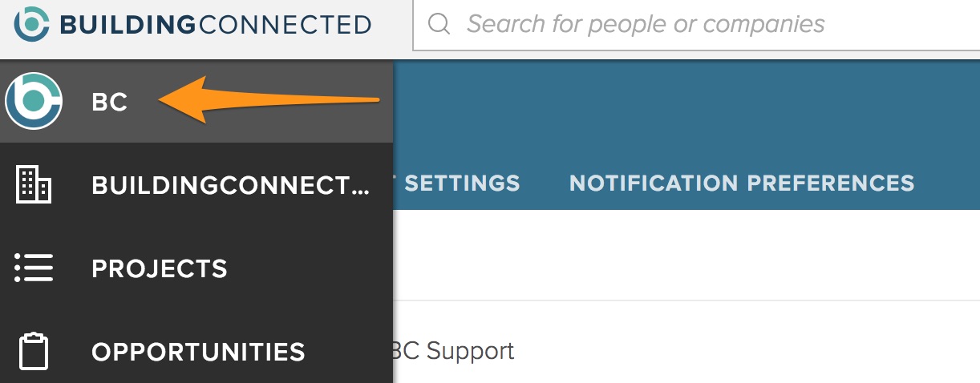Select the BC menu item label
Viewport: 980px width, 383px height.
(110, 103)
